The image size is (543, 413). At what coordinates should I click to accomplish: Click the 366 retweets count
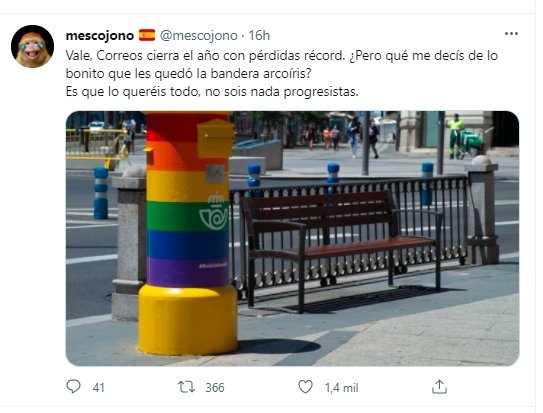[x=215, y=387]
